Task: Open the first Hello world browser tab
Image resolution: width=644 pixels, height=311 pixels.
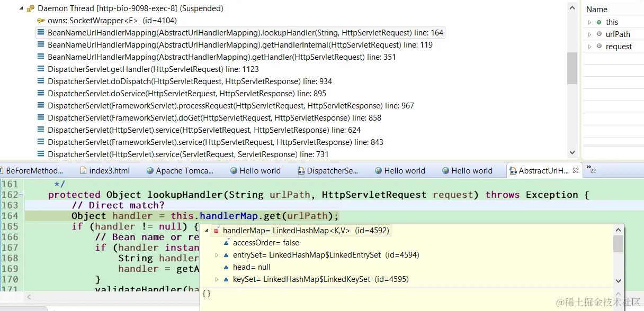Action: pyautogui.click(x=256, y=171)
